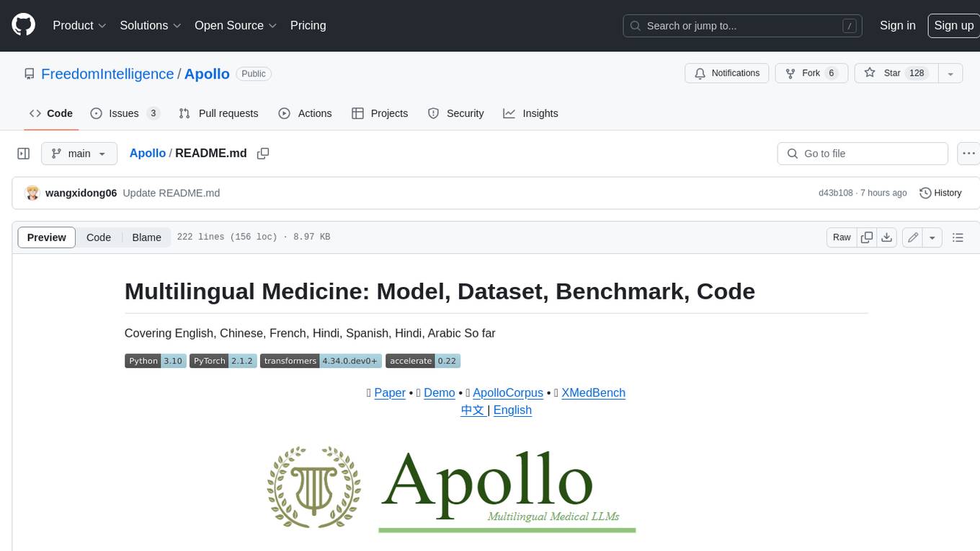Open the XMedBench link
The width and height of the screenshot is (980, 551).
(593, 393)
